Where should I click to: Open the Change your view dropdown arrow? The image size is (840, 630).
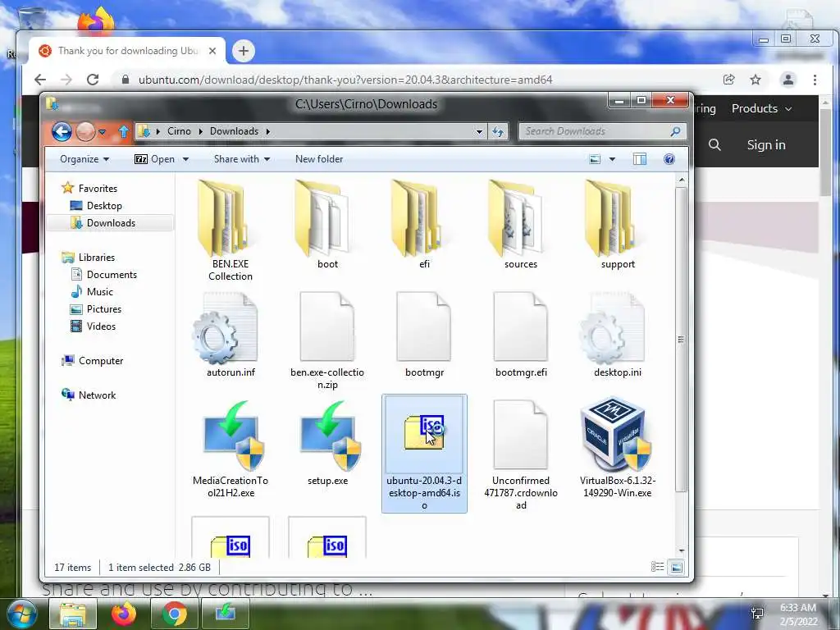[x=612, y=159]
